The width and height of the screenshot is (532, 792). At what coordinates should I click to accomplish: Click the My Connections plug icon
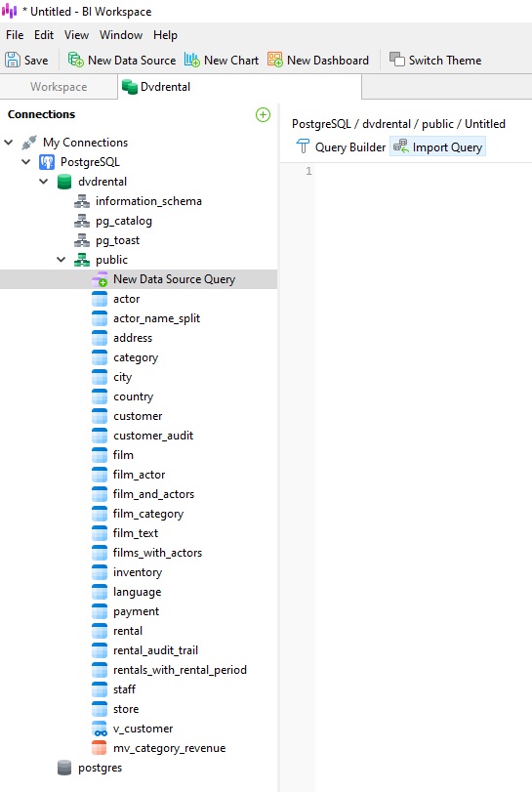29,143
